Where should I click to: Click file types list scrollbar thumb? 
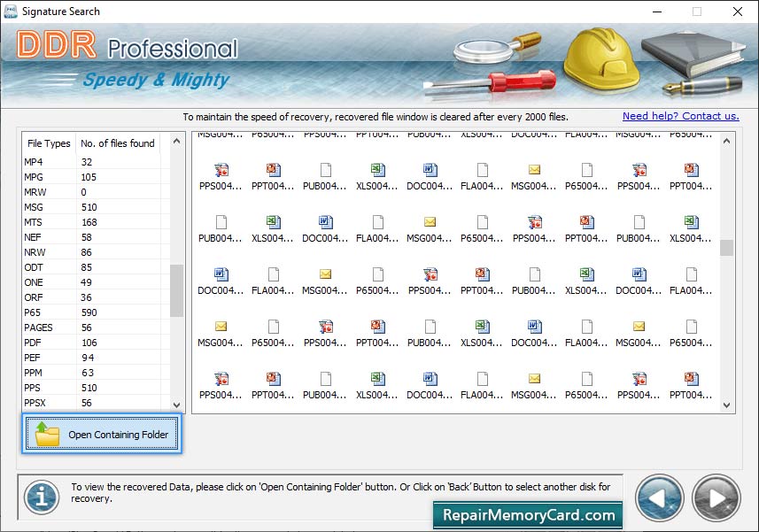(176, 290)
